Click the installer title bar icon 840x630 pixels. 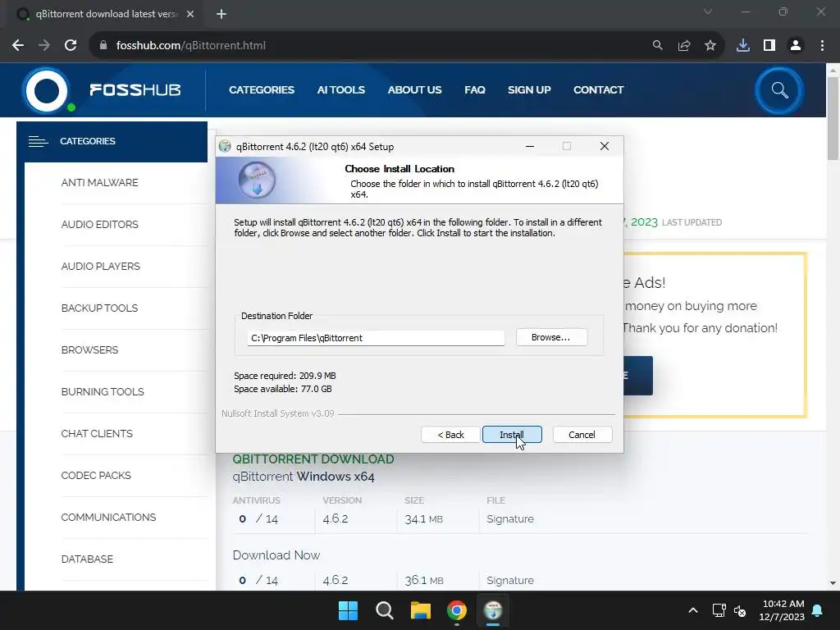pos(225,146)
